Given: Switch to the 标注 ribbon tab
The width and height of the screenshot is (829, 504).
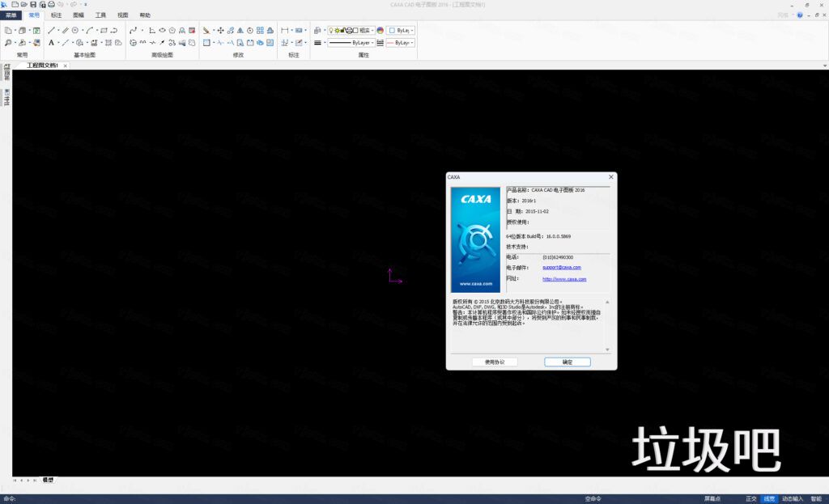Looking at the screenshot, I should [56, 15].
